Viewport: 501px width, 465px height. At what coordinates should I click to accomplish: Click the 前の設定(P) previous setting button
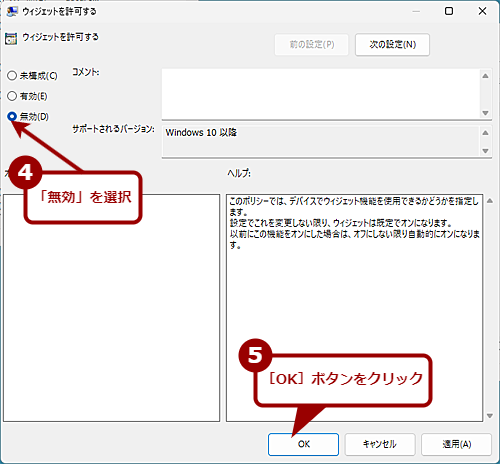tap(312, 44)
